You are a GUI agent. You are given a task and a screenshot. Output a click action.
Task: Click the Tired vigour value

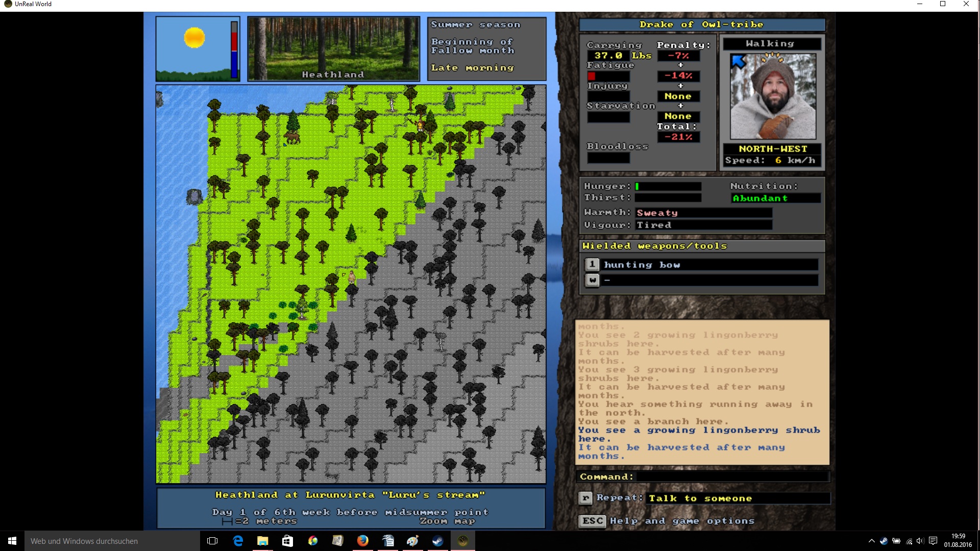(x=704, y=225)
